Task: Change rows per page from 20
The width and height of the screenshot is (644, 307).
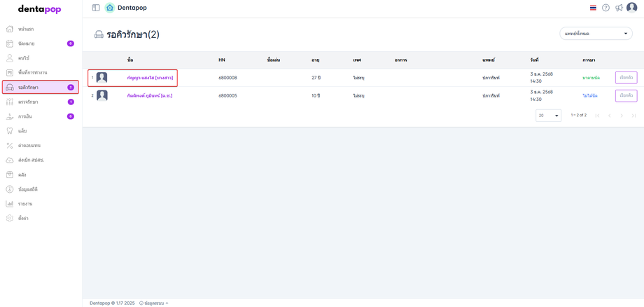Action: point(548,116)
